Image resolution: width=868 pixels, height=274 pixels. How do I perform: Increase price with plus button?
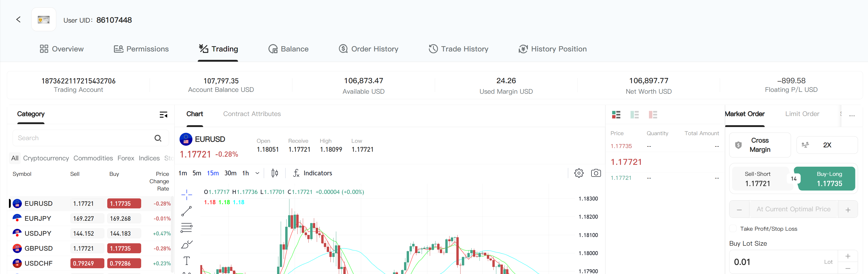point(848,209)
